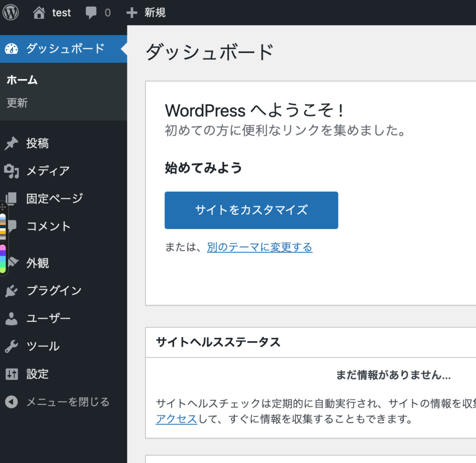Click the サイトをカスタマイズ button
Viewport: 476px width, 463px height.
pos(251,210)
